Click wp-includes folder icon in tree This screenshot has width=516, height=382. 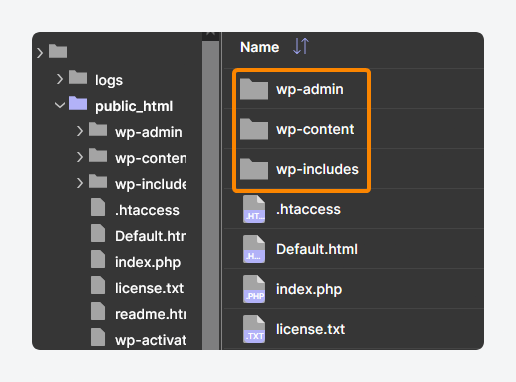coord(98,181)
